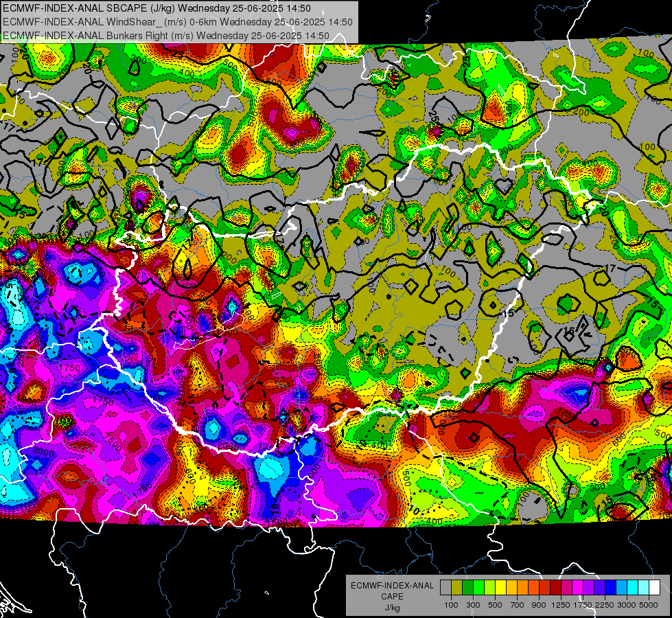Click the 100 legend tick label

451,605
